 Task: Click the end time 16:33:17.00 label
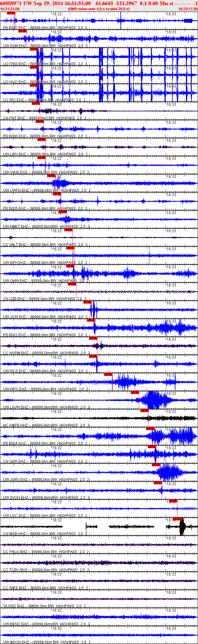tap(188, 9)
